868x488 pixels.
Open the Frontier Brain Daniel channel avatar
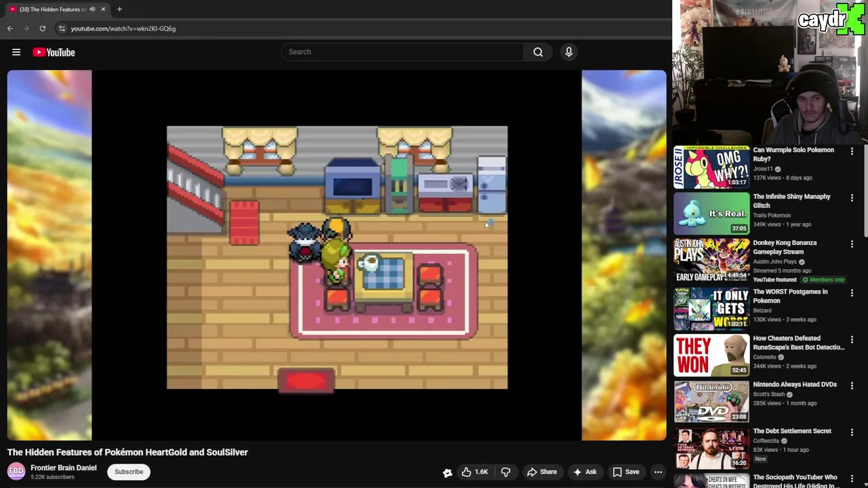click(16, 471)
